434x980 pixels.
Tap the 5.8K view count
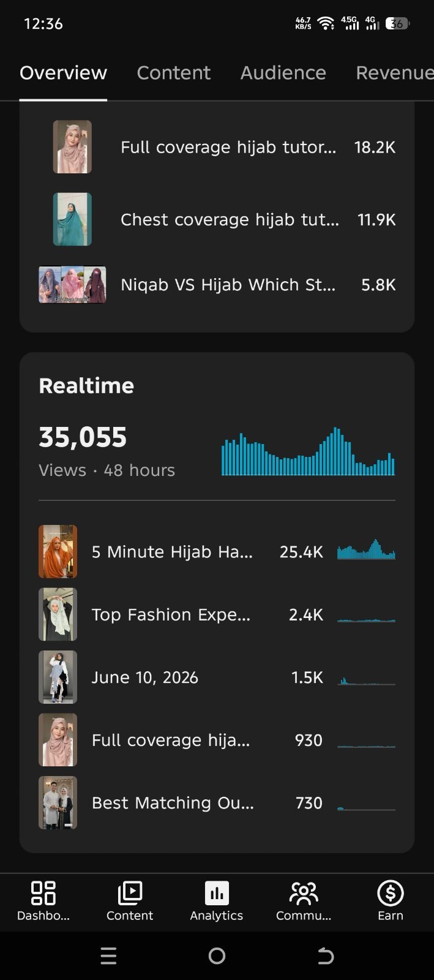pyautogui.click(x=378, y=285)
